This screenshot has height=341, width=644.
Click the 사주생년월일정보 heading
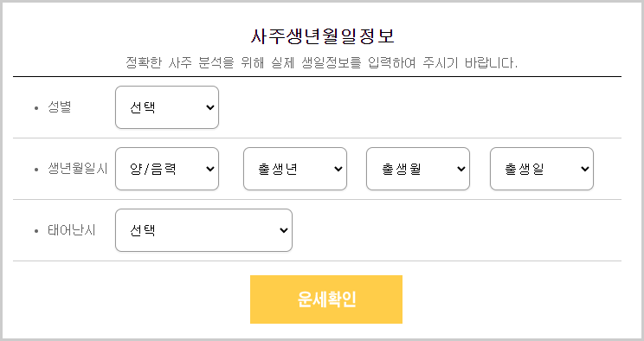pyautogui.click(x=322, y=36)
